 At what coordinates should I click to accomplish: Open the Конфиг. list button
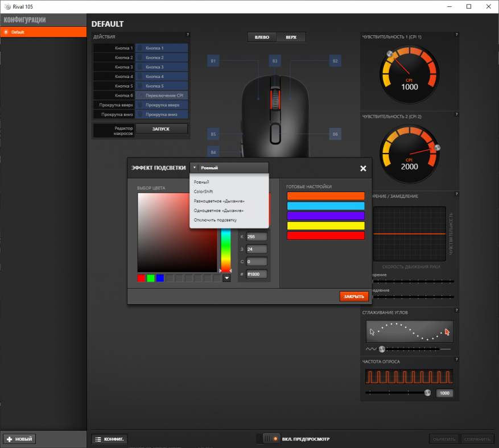[x=109, y=439]
